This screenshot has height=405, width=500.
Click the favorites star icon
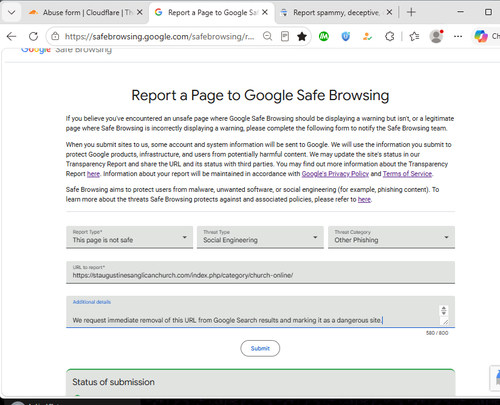point(302,36)
